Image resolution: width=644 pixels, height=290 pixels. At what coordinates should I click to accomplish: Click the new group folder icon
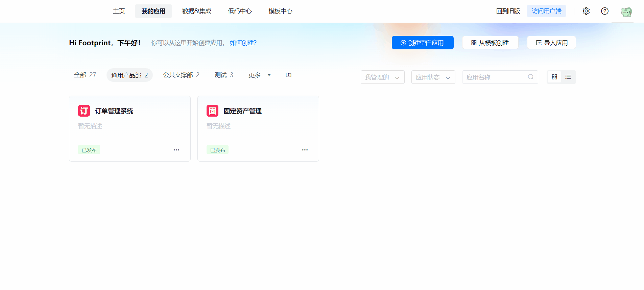click(x=288, y=75)
